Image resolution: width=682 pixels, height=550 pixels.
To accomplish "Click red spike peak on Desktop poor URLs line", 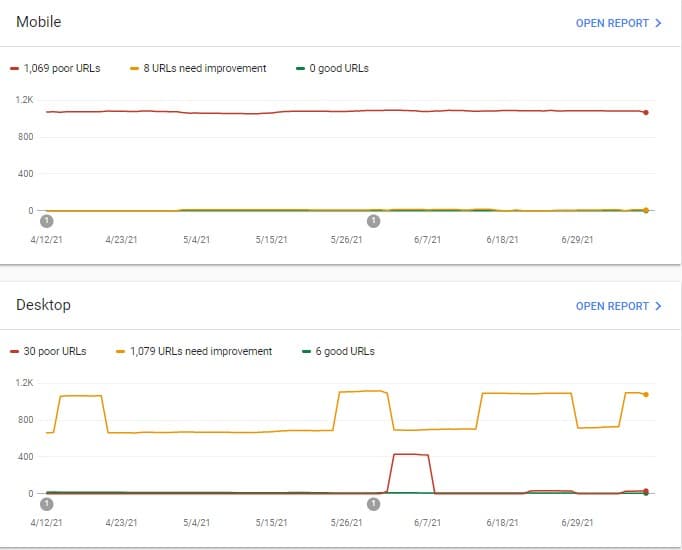I will pyautogui.click(x=411, y=454).
